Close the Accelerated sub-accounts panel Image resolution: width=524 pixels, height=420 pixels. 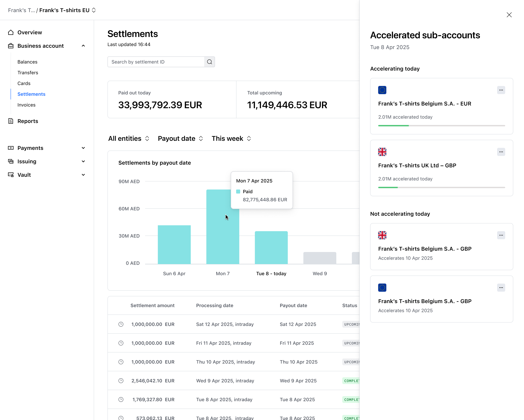tap(509, 15)
